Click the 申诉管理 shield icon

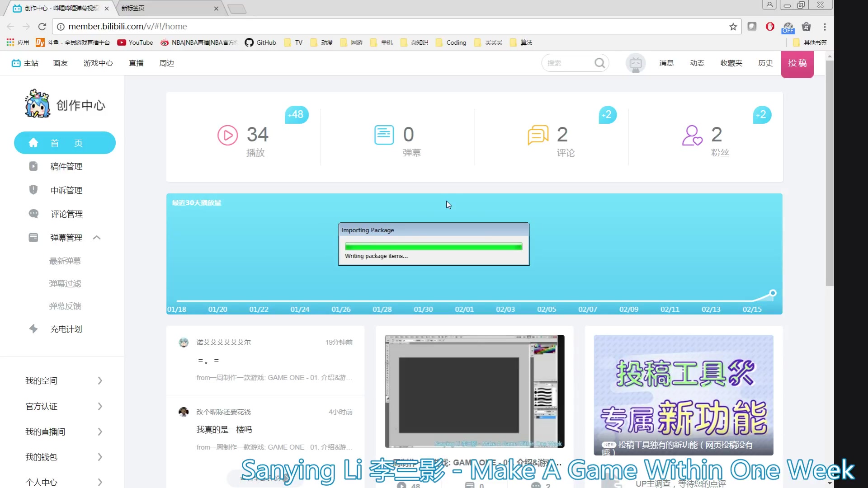(x=33, y=190)
